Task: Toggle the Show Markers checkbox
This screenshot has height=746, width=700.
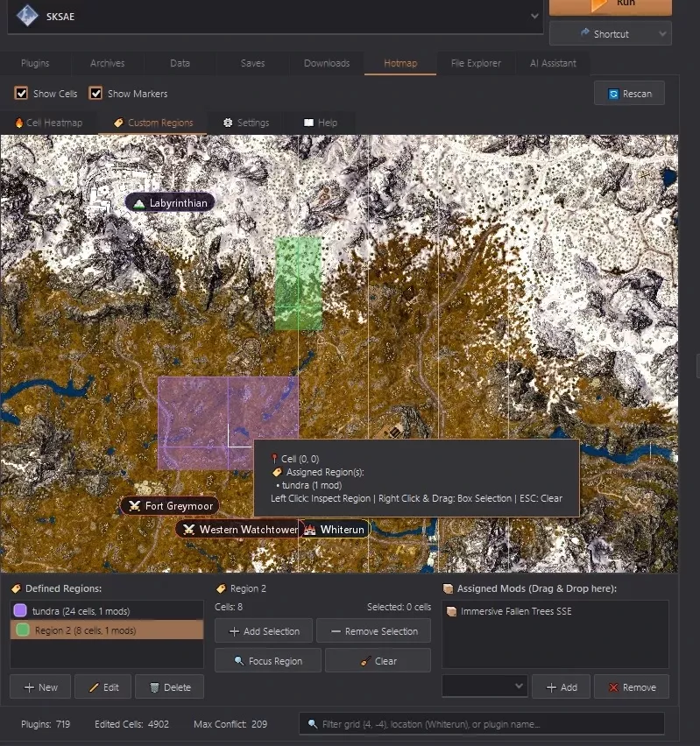Action: pyautogui.click(x=95, y=93)
